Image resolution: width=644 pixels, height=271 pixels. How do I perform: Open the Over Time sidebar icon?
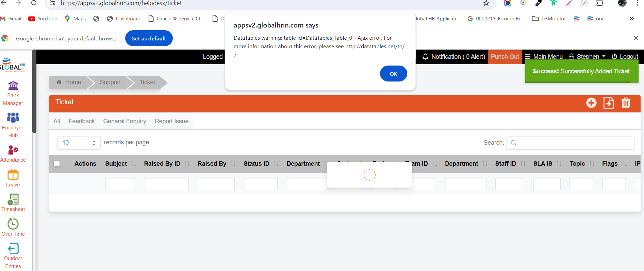(13, 227)
